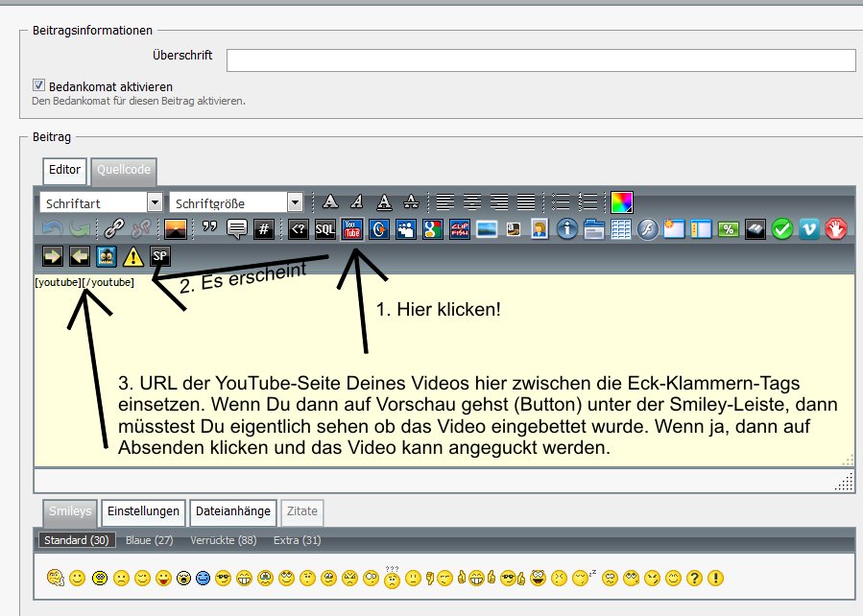Grab the lower editor resize handle
The height and width of the screenshot is (616, 863).
click(x=845, y=483)
